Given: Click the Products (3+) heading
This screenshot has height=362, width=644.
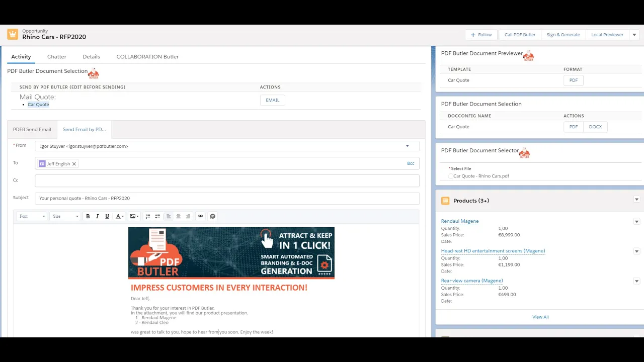Looking at the screenshot, I should point(471,201).
